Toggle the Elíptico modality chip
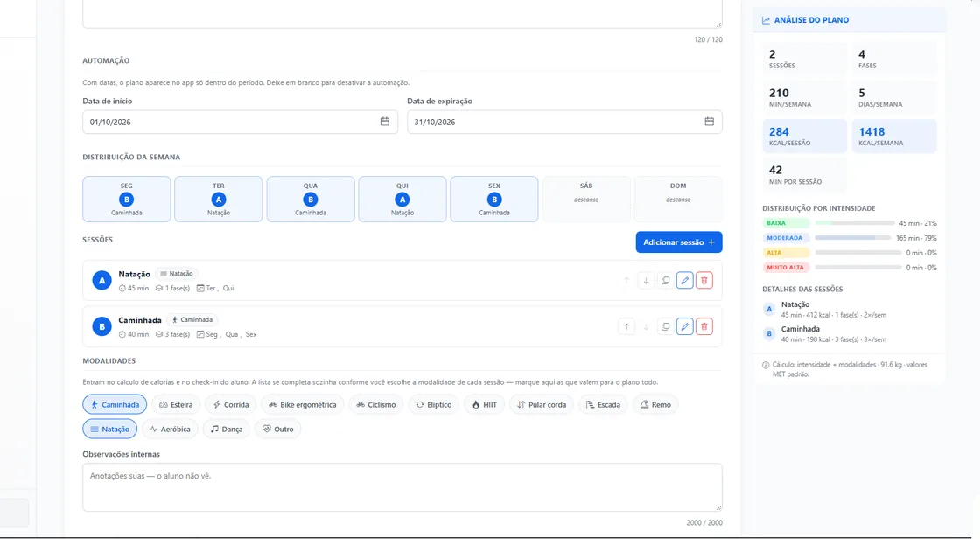Image resolution: width=980 pixels, height=539 pixels. click(434, 404)
